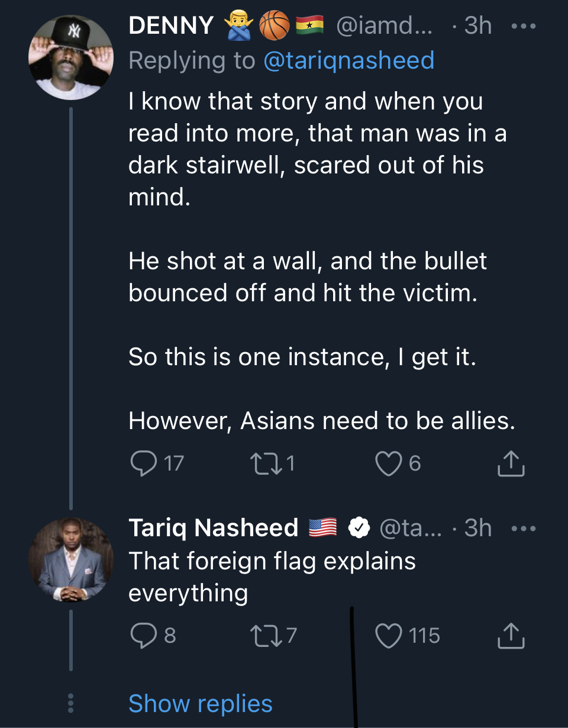The height and width of the screenshot is (728, 568).
Task: Click the Tariq Nasheed display name
Action: (x=213, y=528)
